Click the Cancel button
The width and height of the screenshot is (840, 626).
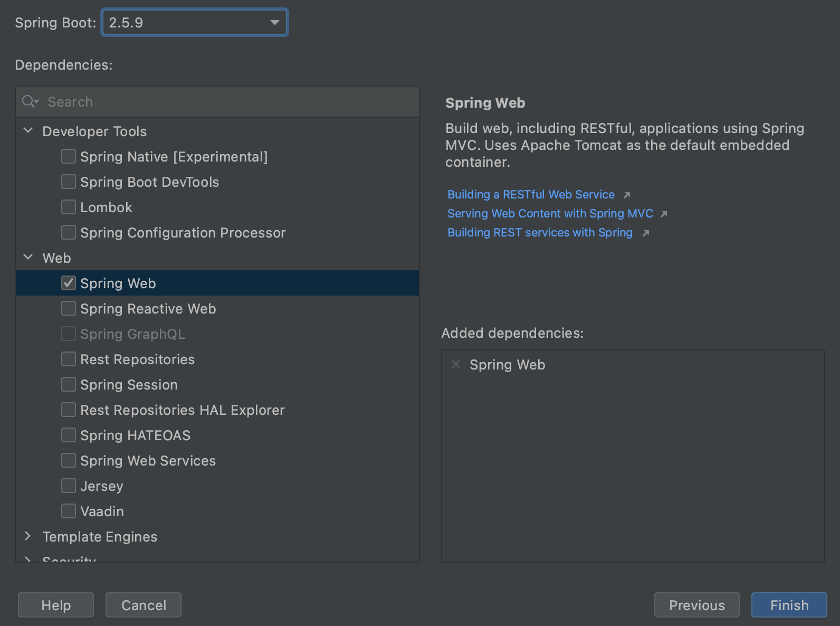[x=144, y=605]
